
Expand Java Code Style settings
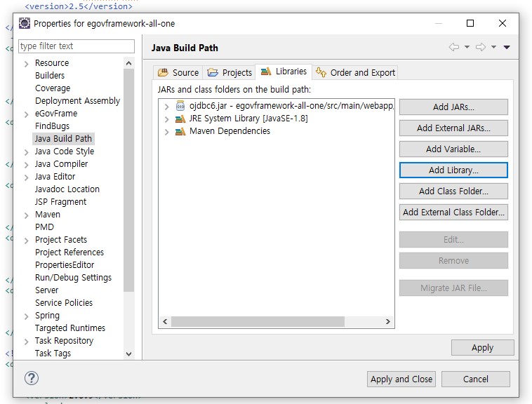tap(27, 152)
